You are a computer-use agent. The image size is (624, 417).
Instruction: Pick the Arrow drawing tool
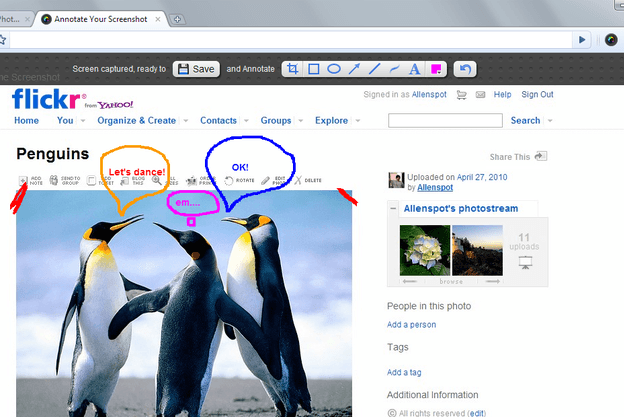tap(354, 69)
